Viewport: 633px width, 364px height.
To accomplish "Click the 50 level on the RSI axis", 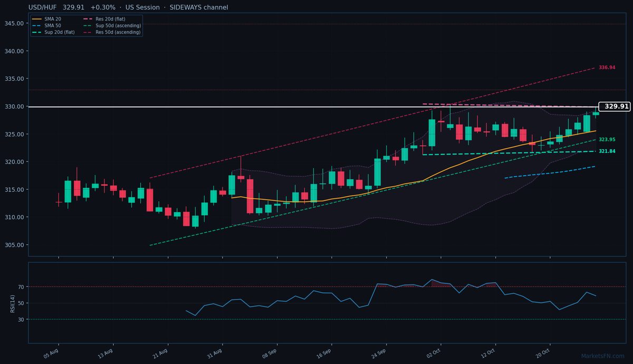I will [x=21, y=303].
